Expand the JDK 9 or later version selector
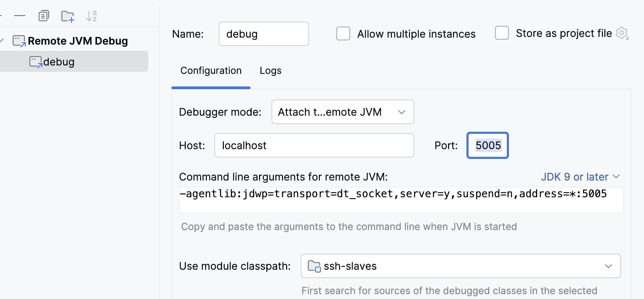 click(580, 177)
